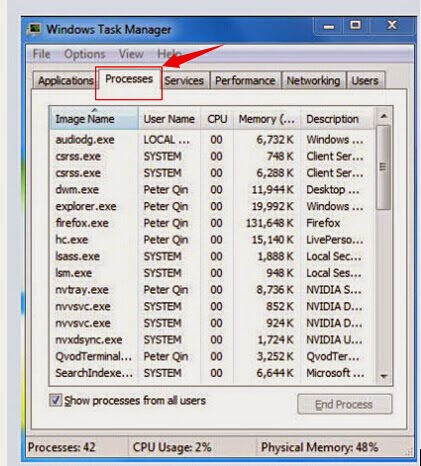The image size is (421, 466).
Task: Minimize the Task Manager window
Action: 329,26
